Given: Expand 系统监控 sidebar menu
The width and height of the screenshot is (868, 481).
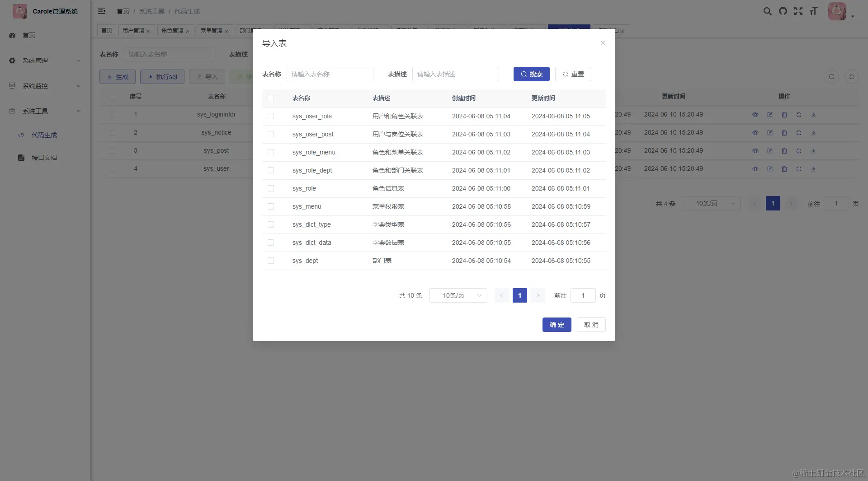Looking at the screenshot, I should 45,86.
